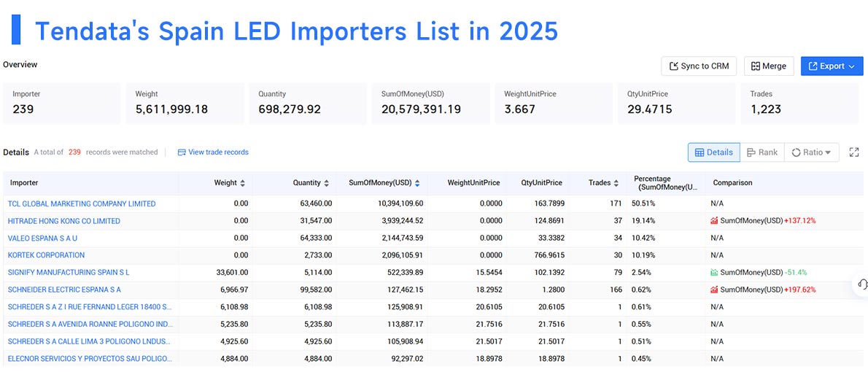Click the Quantity 698,279.92 overview card
The width and height of the screenshot is (868, 372).
click(308, 104)
